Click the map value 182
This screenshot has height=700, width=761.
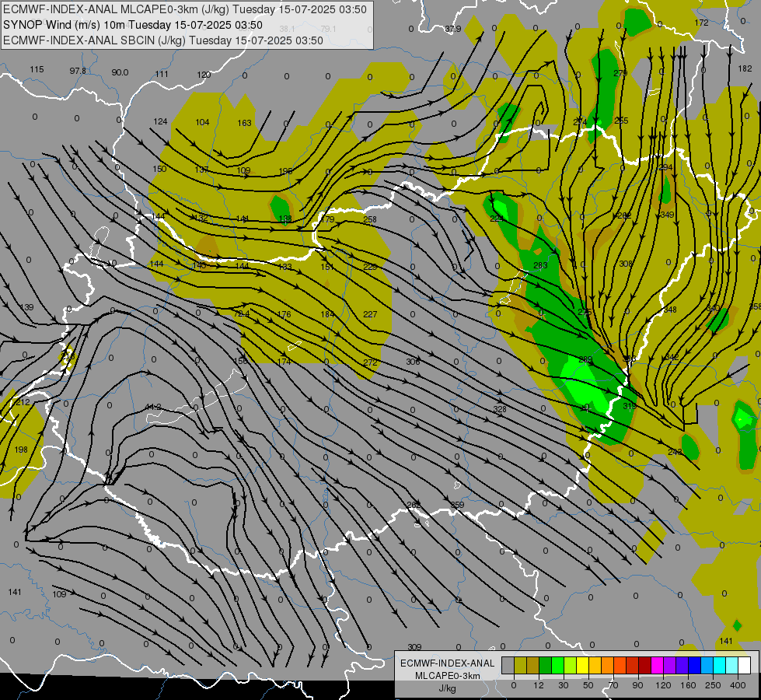click(745, 69)
